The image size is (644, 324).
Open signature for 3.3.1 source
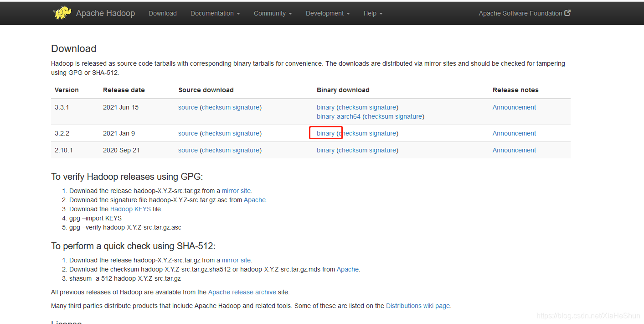[246, 107]
